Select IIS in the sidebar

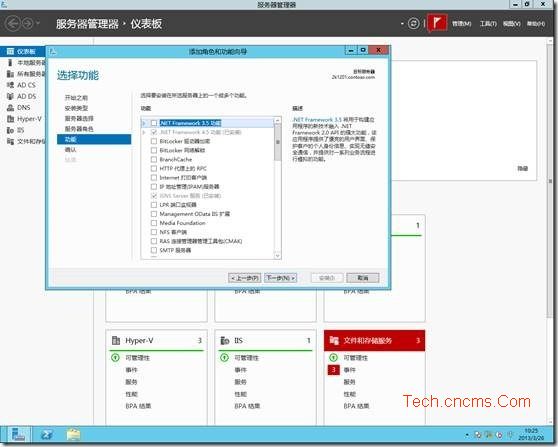pyautogui.click(x=20, y=130)
